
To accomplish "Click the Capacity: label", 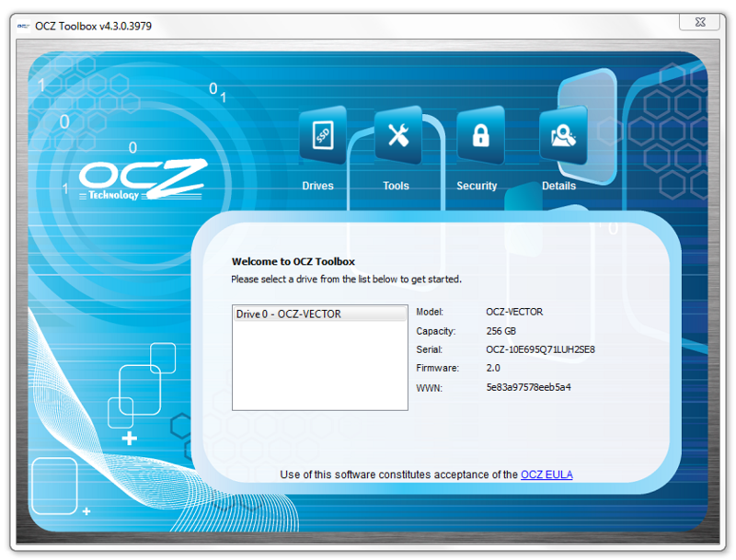I will coord(435,331).
